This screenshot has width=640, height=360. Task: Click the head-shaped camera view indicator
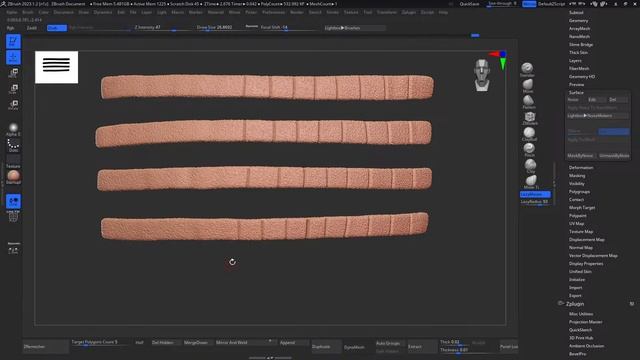482,75
